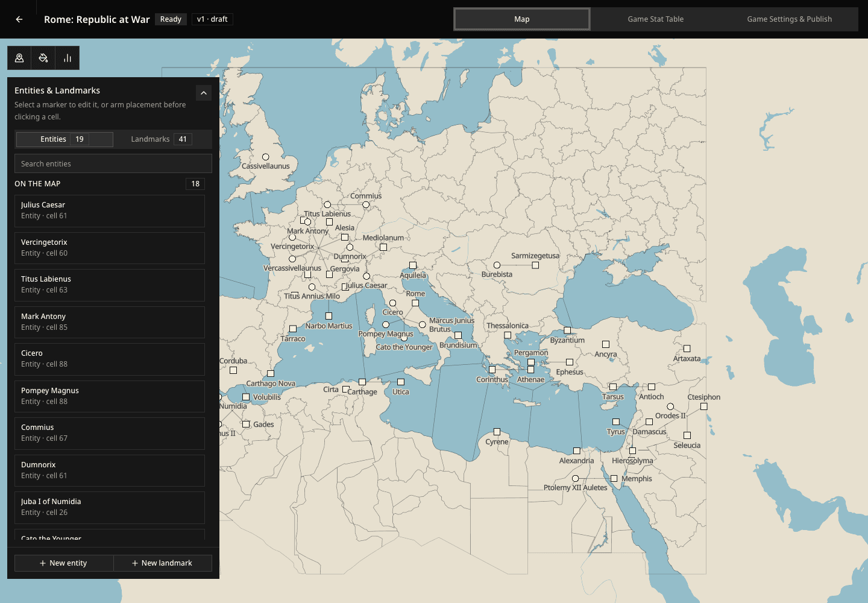Click the Hierosolyma square landmark marker
Screen dimensions: 868x603
click(x=632, y=450)
